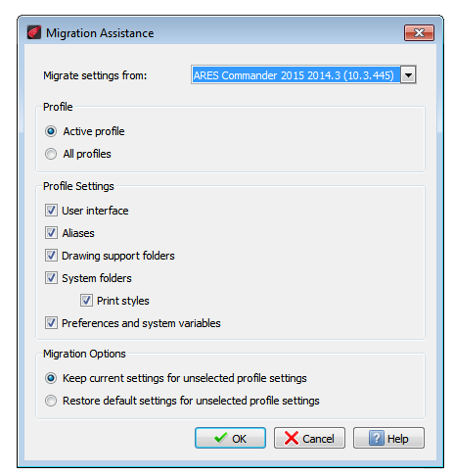Click the ARES app icon in title bar
Screen dimensions: 454x476
pyautogui.click(x=34, y=32)
